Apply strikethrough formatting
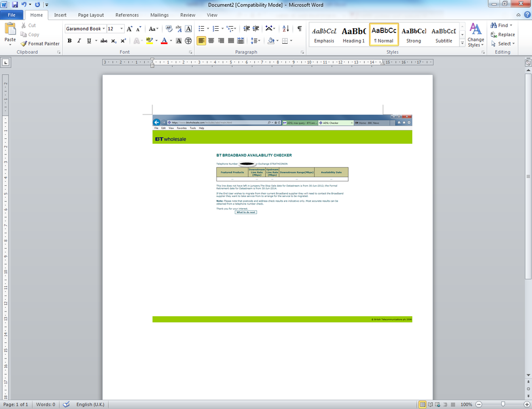This screenshot has height=409, width=532. coord(104,40)
